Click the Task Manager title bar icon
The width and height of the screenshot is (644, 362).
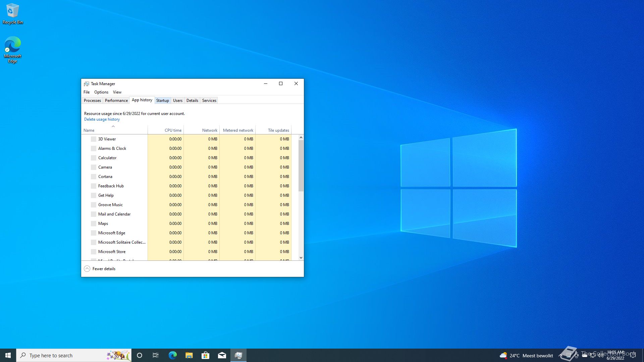(x=87, y=84)
